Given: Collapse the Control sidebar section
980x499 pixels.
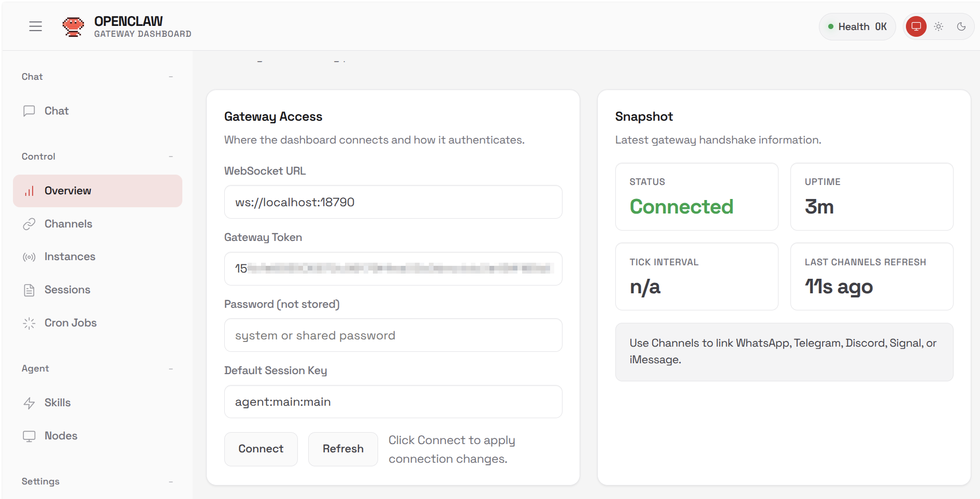Looking at the screenshot, I should pos(170,156).
